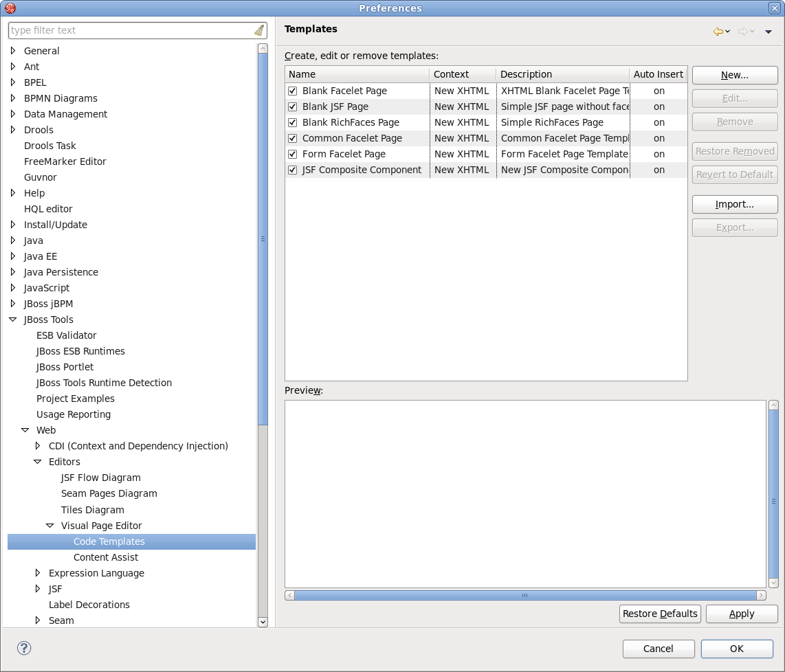Open the Usage Reporting preferences

pos(74,414)
